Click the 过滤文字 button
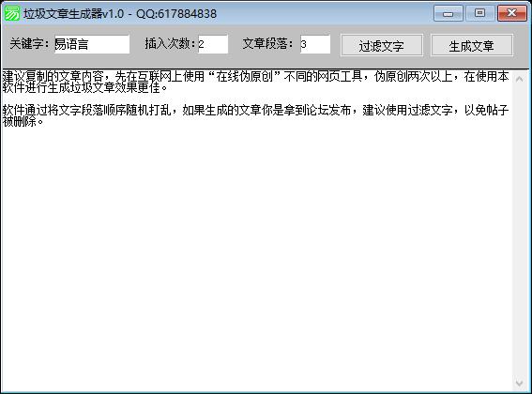 [x=382, y=45]
